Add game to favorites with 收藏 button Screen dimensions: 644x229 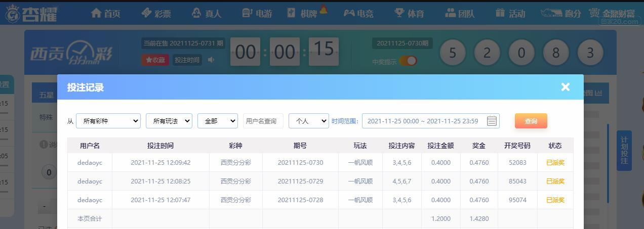pyautogui.click(x=155, y=60)
